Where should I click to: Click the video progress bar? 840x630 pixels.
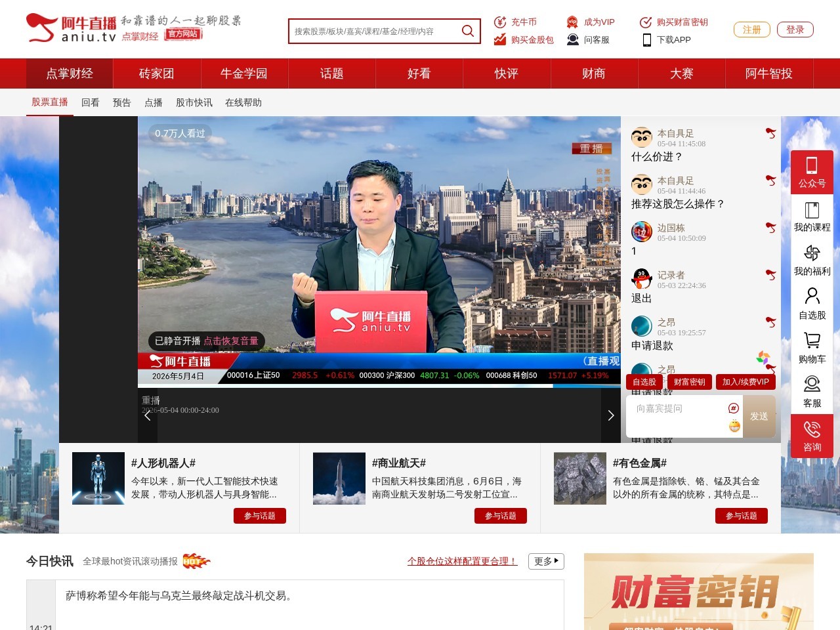pos(379,386)
